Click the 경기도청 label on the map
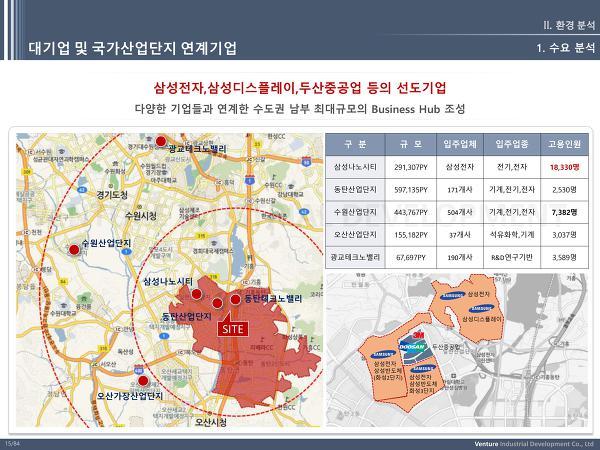The width and height of the screenshot is (600, 450). click(x=112, y=195)
